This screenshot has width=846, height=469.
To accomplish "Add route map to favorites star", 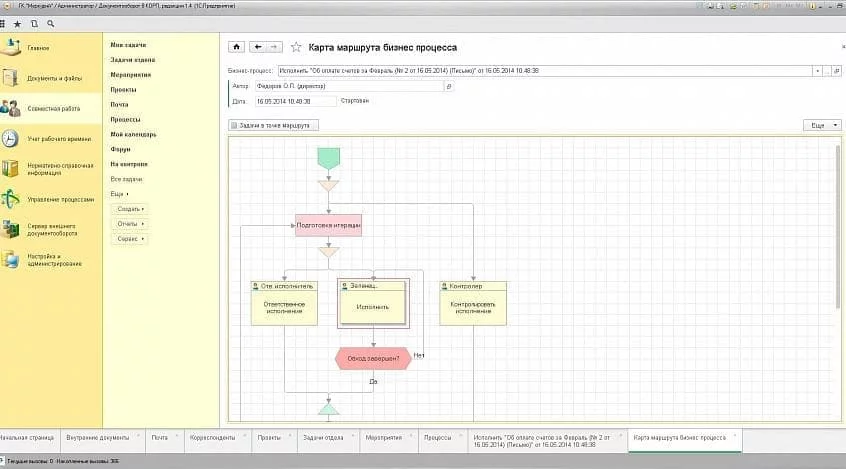I will (x=296, y=47).
